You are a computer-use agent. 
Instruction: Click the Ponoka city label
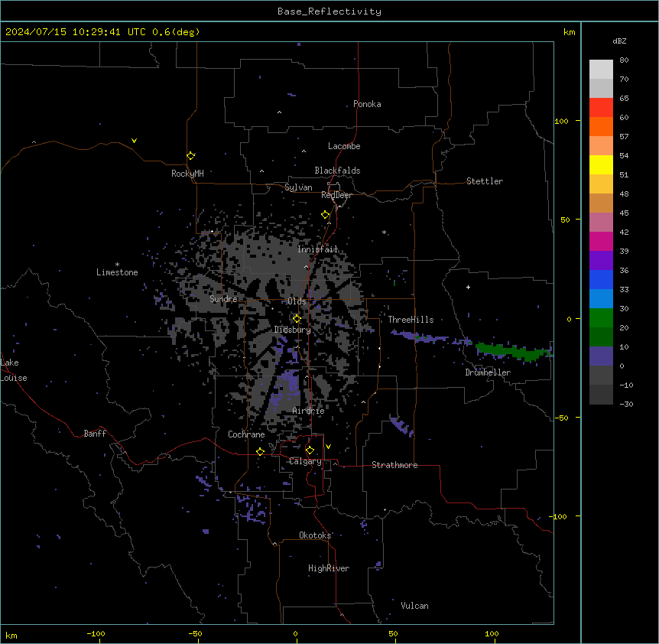click(x=367, y=104)
